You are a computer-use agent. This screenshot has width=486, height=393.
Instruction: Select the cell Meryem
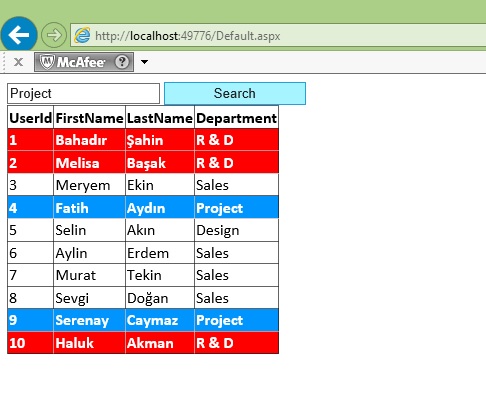(89, 185)
